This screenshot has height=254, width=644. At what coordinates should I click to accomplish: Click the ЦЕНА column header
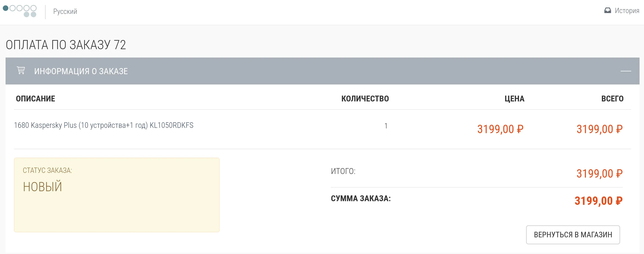[x=514, y=99]
